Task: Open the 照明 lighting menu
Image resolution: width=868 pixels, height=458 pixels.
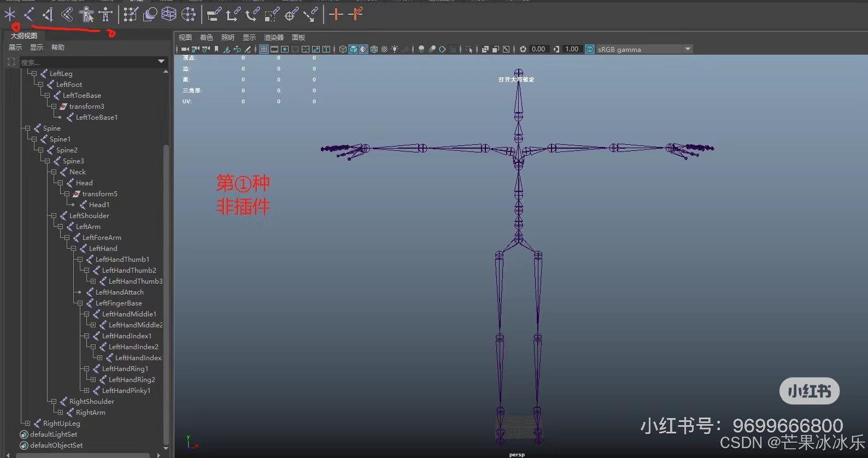Action: (227, 37)
